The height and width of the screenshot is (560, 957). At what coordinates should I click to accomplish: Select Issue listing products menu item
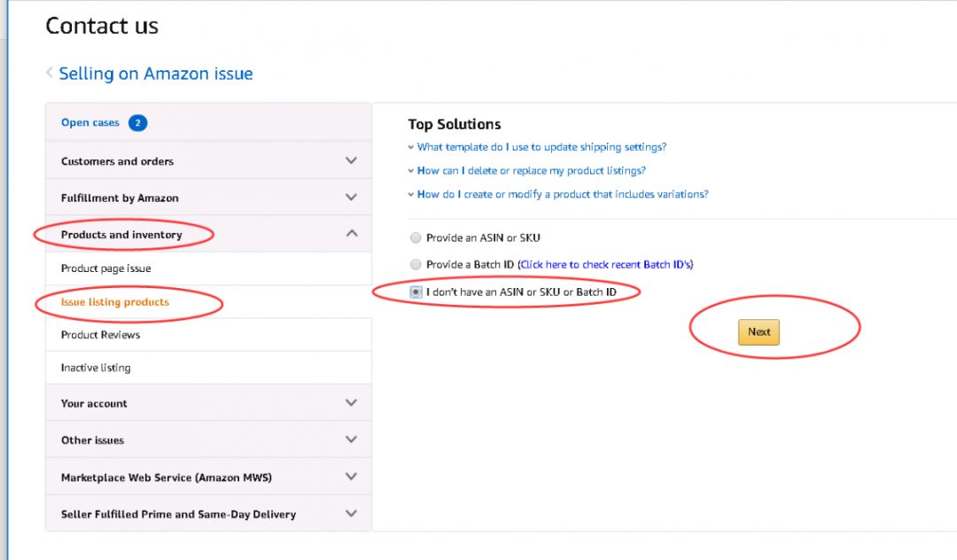coord(114,302)
